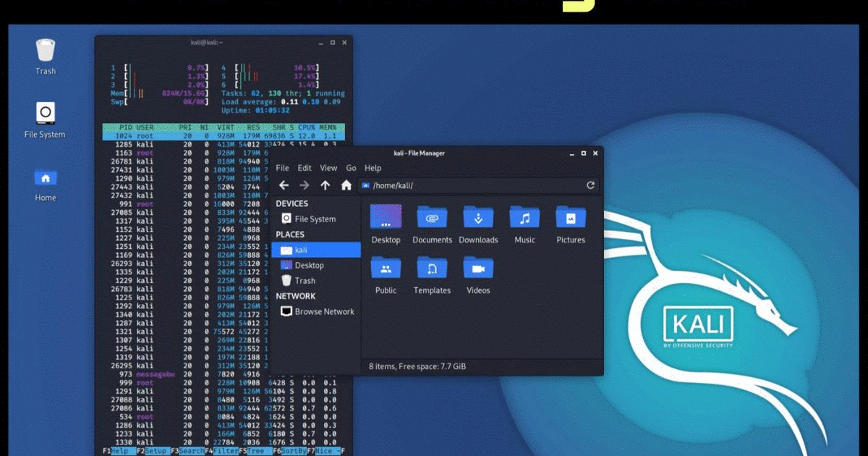This screenshot has width=868, height=456.
Task: Go forward in the File Manager
Action: coord(305,185)
